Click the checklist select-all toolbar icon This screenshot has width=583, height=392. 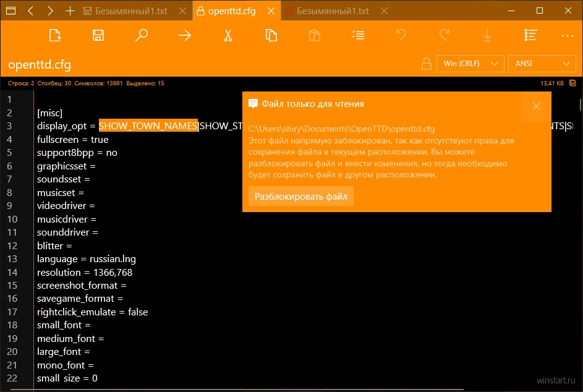tap(358, 35)
